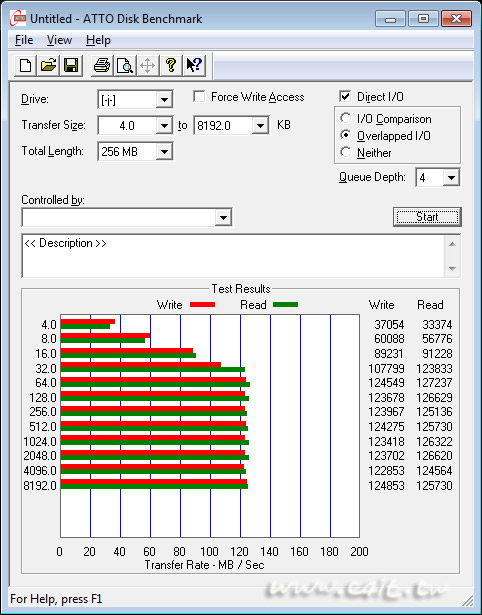The width and height of the screenshot is (482, 615).
Task: Click the write value 107799
Action: [386, 369]
